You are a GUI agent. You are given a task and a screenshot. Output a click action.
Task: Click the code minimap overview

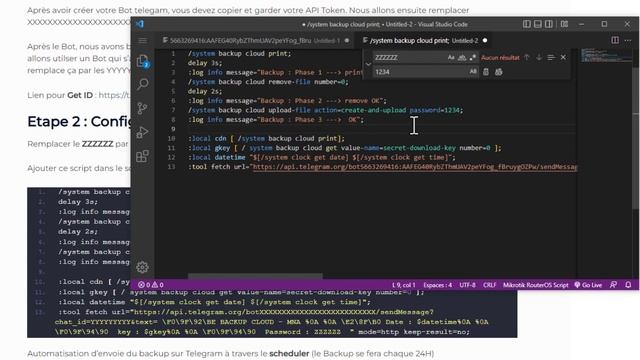606,55
